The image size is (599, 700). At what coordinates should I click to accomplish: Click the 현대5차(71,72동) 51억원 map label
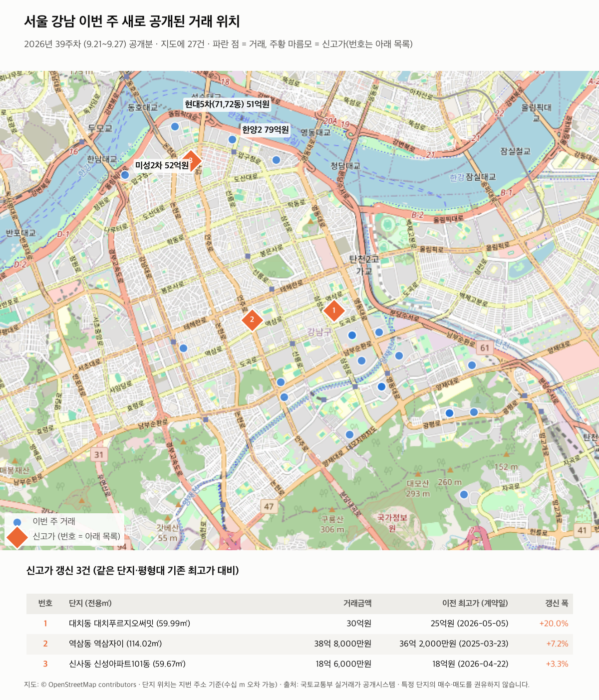point(227,104)
